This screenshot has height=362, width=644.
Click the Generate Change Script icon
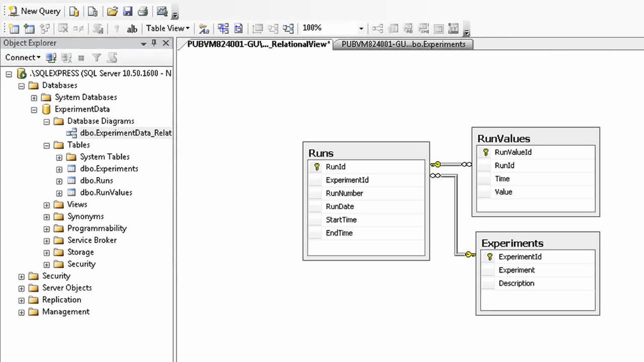click(x=98, y=28)
